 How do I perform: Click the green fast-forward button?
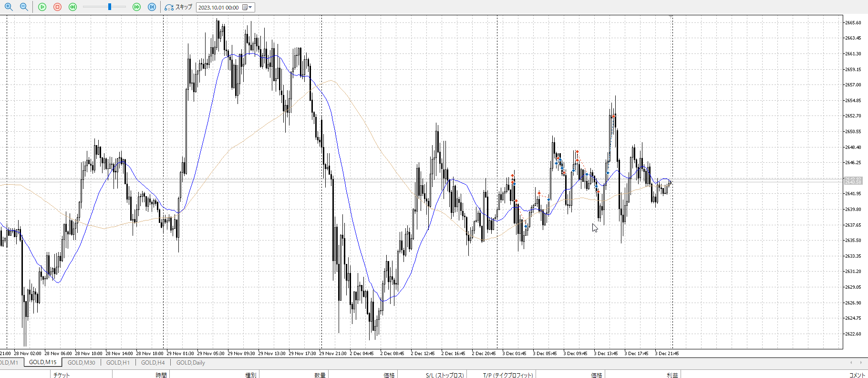(136, 7)
